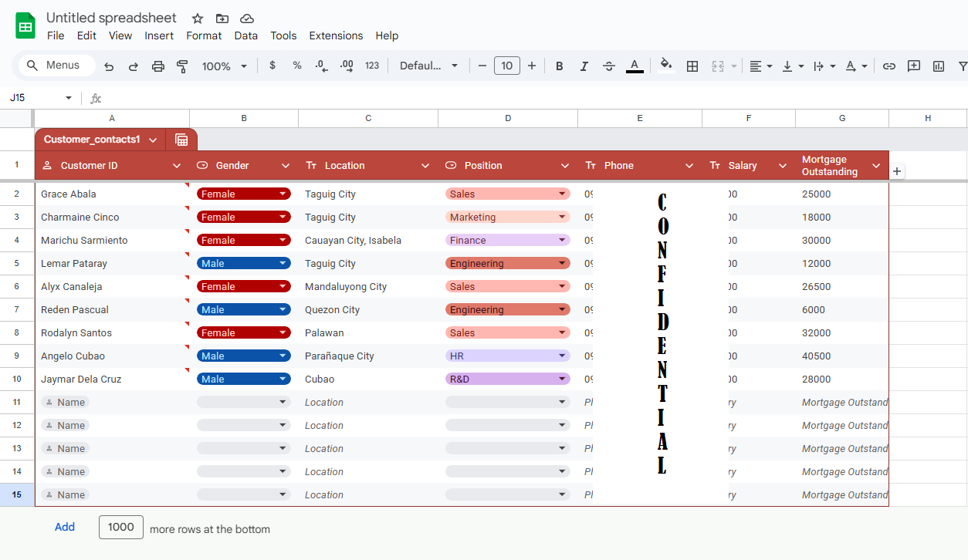Image resolution: width=968 pixels, height=560 pixels.
Task: Open the zoom 100% dropdown
Action: pyautogui.click(x=225, y=66)
